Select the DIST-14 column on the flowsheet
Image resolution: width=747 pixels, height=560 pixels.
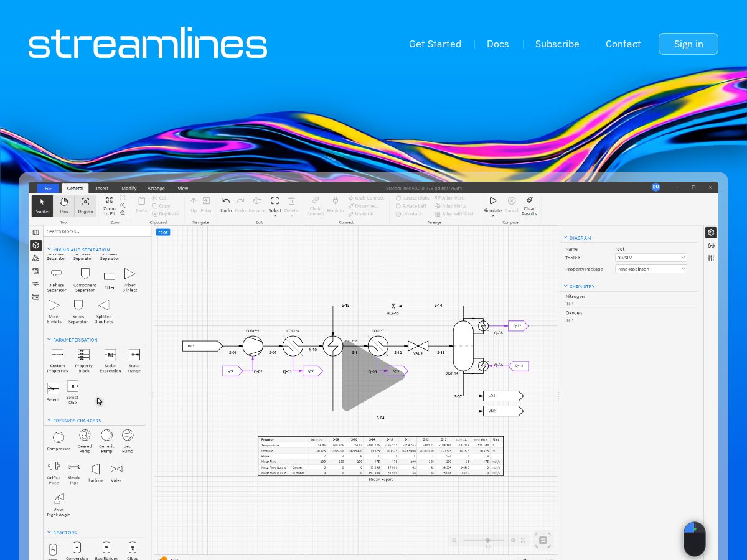(x=463, y=346)
